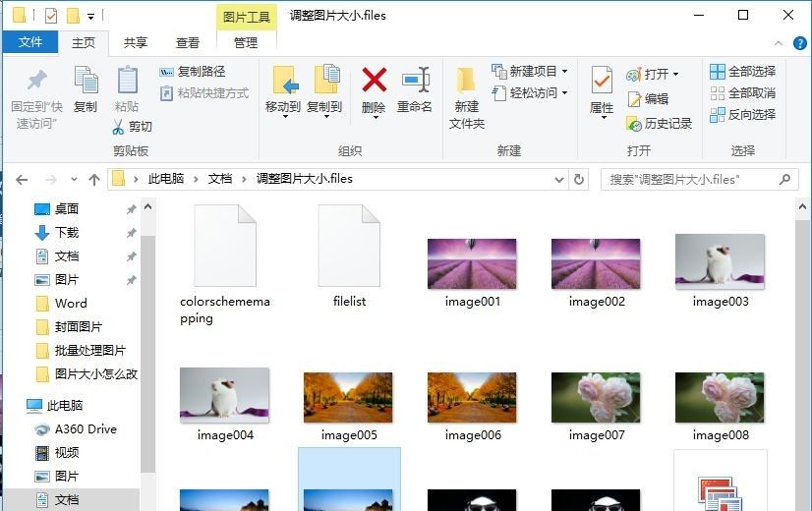Click the new folder icon in title bar
The height and width of the screenshot is (511, 812).
[73, 16]
